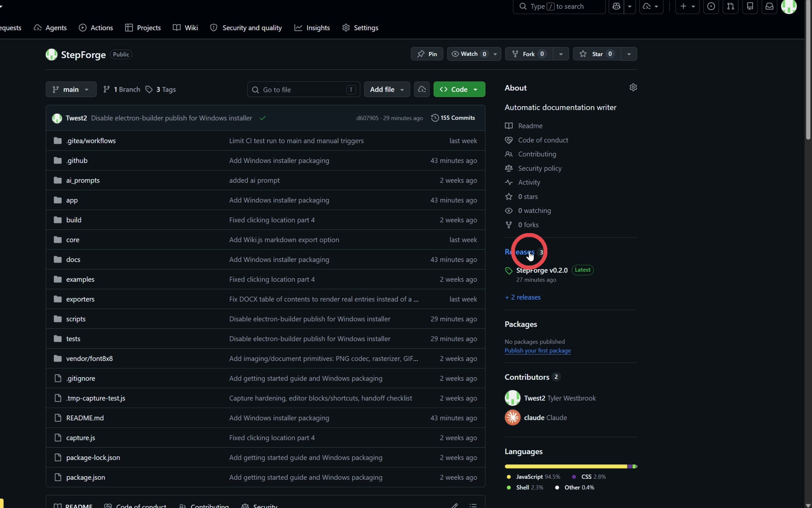
Task: Click commit hash d607905
Action: (x=367, y=118)
